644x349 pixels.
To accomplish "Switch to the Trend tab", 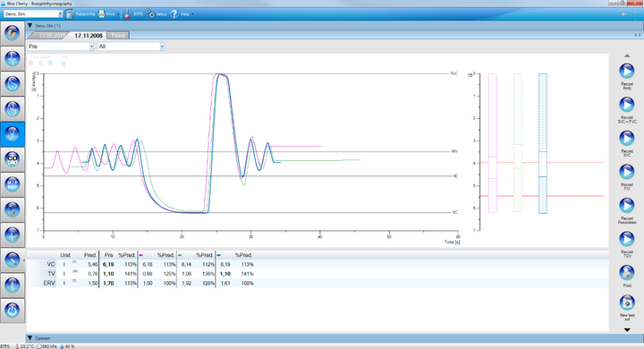I will (x=118, y=36).
